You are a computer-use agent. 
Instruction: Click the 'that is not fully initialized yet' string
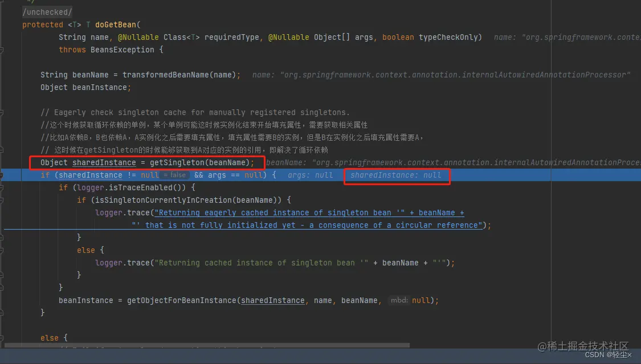point(307,225)
